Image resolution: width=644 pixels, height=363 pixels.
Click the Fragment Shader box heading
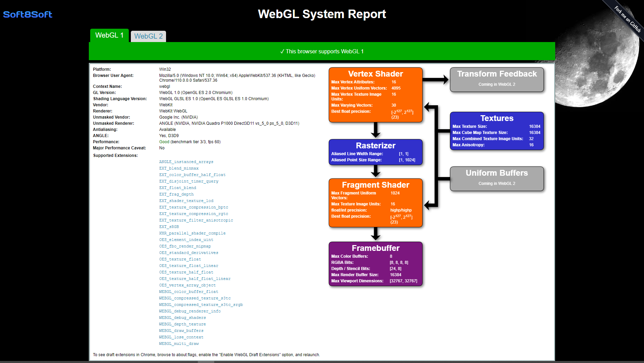pyautogui.click(x=375, y=185)
